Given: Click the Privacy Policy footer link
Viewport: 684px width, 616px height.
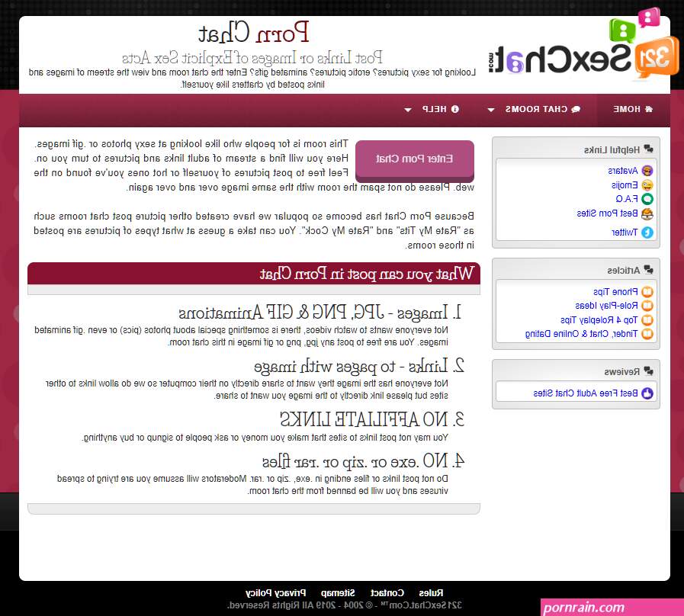Looking at the screenshot, I should pyautogui.click(x=276, y=593).
